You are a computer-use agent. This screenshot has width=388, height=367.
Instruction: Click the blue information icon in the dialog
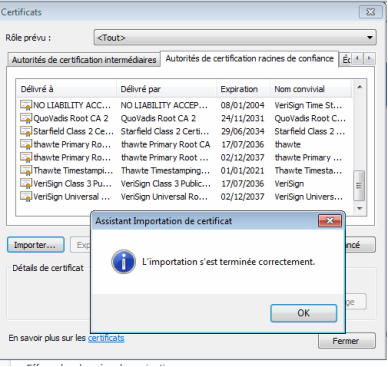click(x=123, y=262)
